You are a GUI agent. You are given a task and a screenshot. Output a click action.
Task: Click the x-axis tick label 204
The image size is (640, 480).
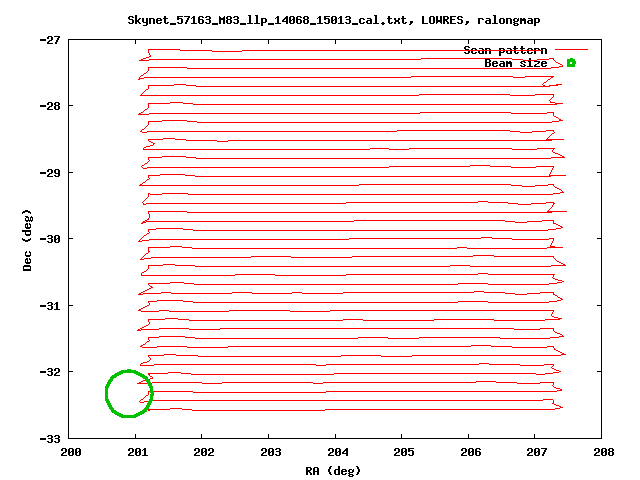click(x=338, y=452)
